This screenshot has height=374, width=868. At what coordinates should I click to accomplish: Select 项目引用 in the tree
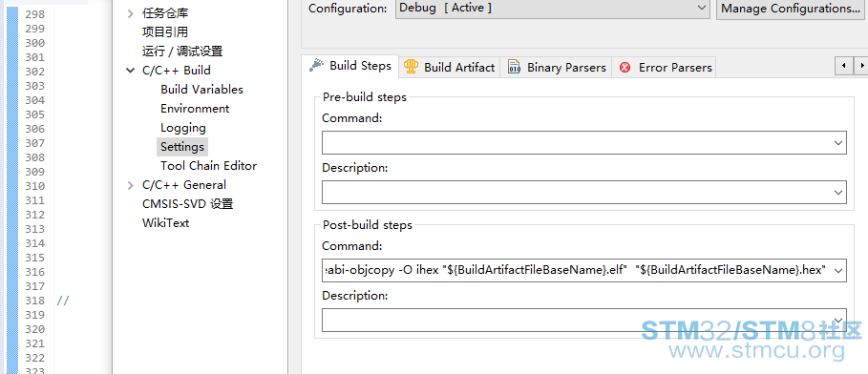165,32
